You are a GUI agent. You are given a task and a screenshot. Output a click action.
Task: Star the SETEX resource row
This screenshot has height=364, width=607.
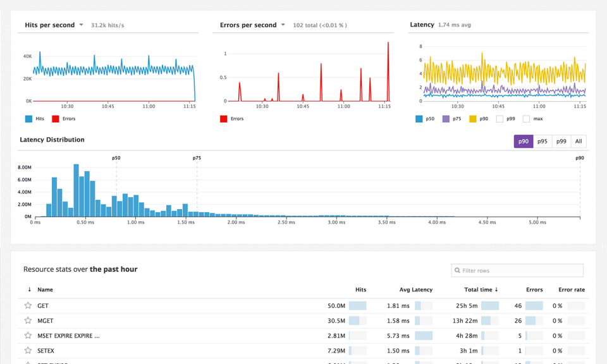click(x=27, y=351)
